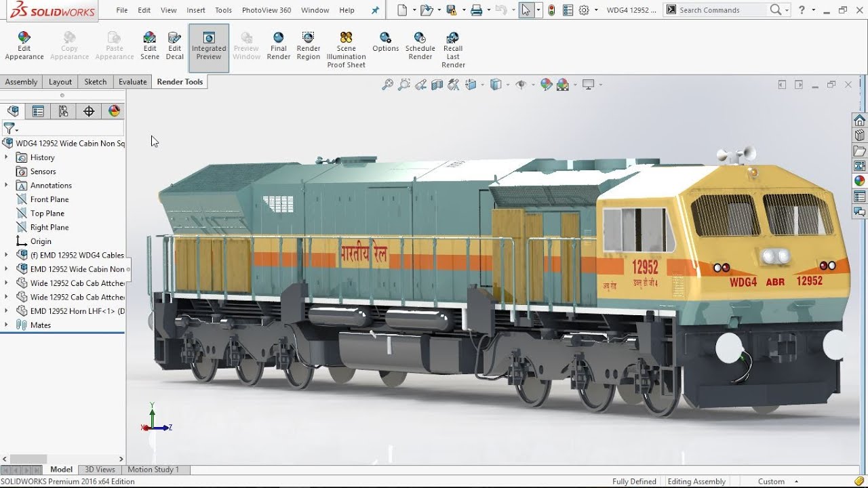Click Recall Last Render
868x488 pixels.
(453, 50)
